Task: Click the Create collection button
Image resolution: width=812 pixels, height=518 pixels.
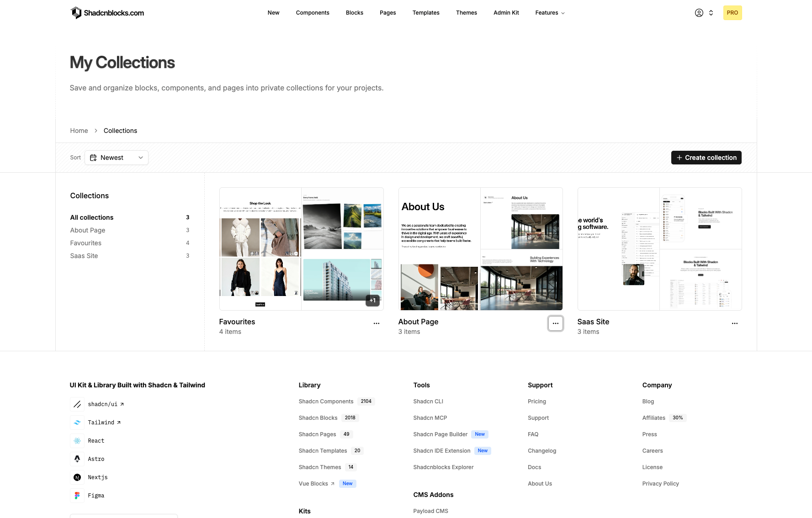Action: [x=706, y=158]
